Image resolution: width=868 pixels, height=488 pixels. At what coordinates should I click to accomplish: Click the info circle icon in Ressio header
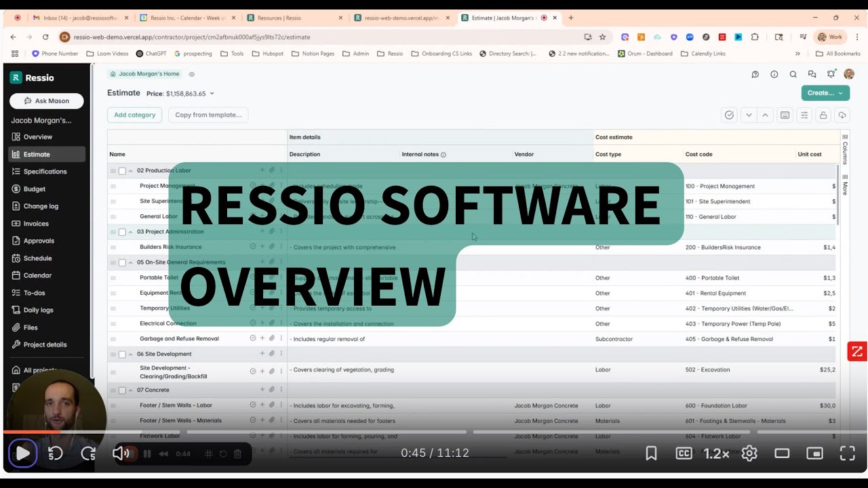pyautogui.click(x=774, y=75)
